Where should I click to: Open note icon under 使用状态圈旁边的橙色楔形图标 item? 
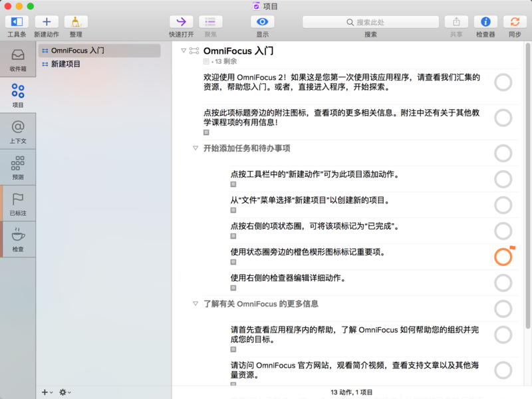233,262
